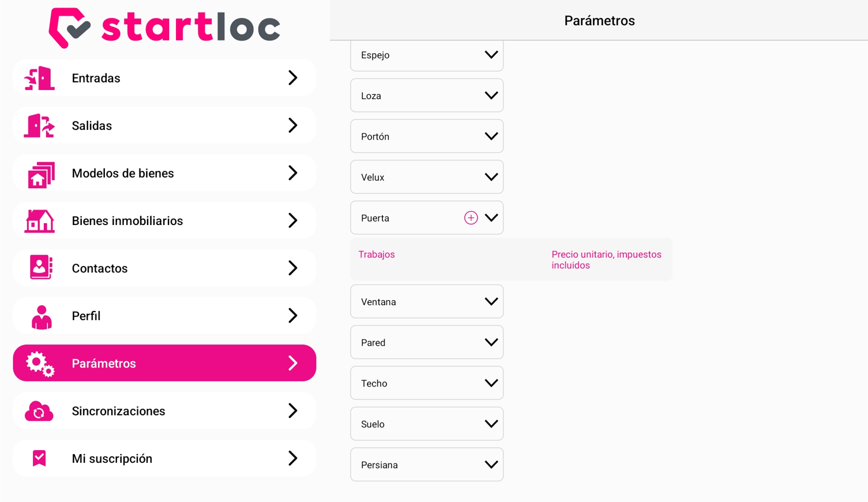This screenshot has width=868, height=502.
Task: Click Precio unitario, impuestos incluidos header
Action: pyautogui.click(x=606, y=260)
